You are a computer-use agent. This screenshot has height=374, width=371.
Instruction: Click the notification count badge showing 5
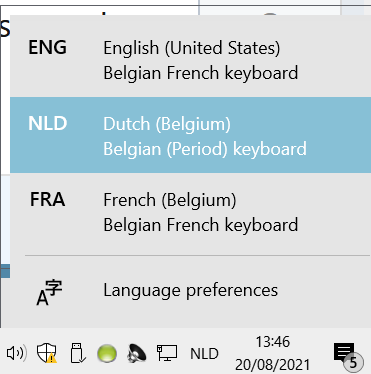[x=353, y=362]
